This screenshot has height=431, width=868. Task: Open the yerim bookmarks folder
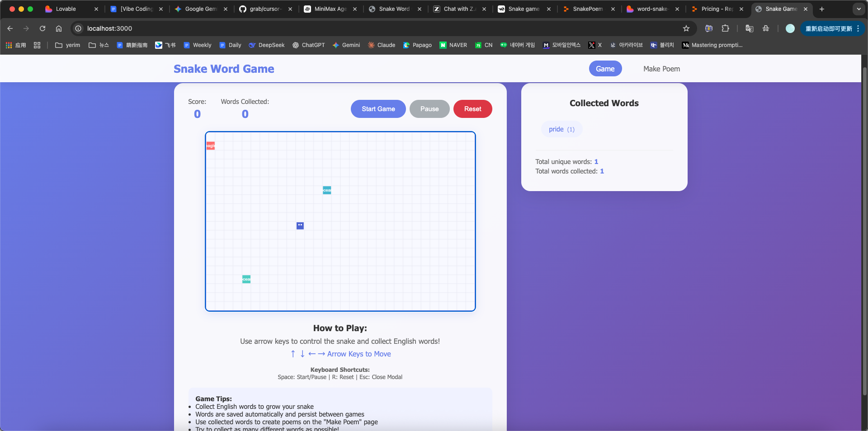click(x=67, y=45)
